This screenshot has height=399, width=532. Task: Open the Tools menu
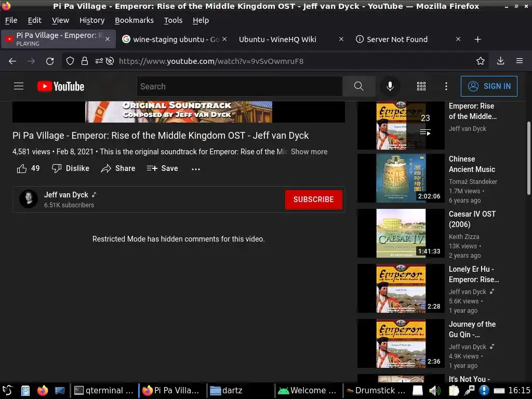pos(173,20)
